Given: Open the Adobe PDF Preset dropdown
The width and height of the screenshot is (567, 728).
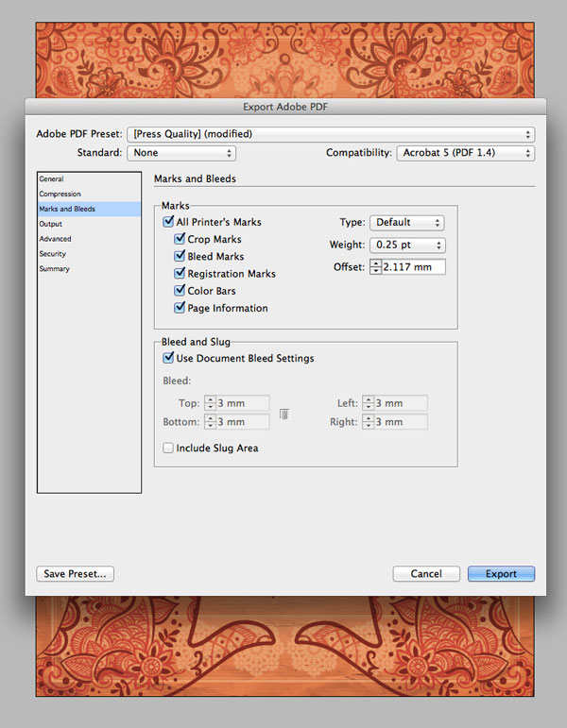Looking at the screenshot, I should tap(331, 134).
